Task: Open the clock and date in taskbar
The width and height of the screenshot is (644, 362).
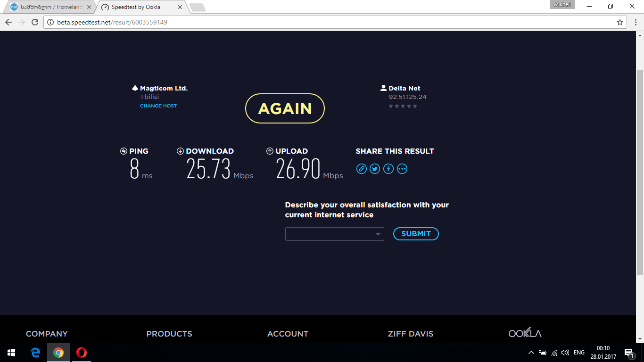Action: click(x=603, y=353)
